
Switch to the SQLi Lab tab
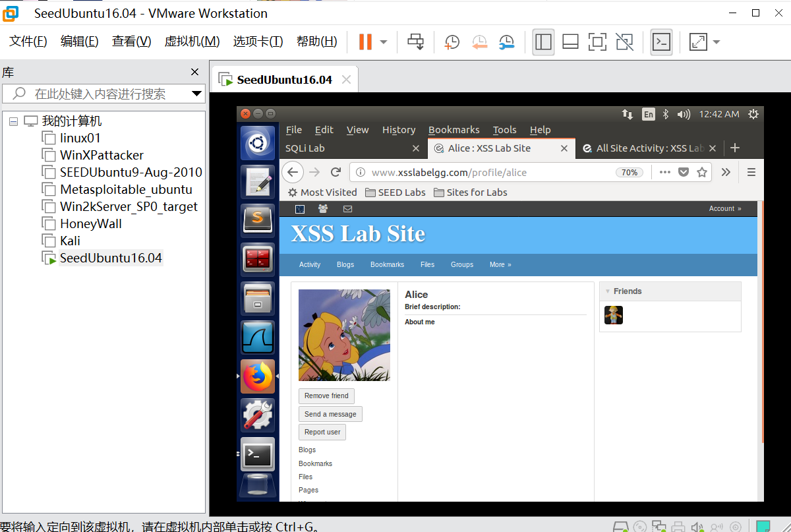(x=353, y=148)
